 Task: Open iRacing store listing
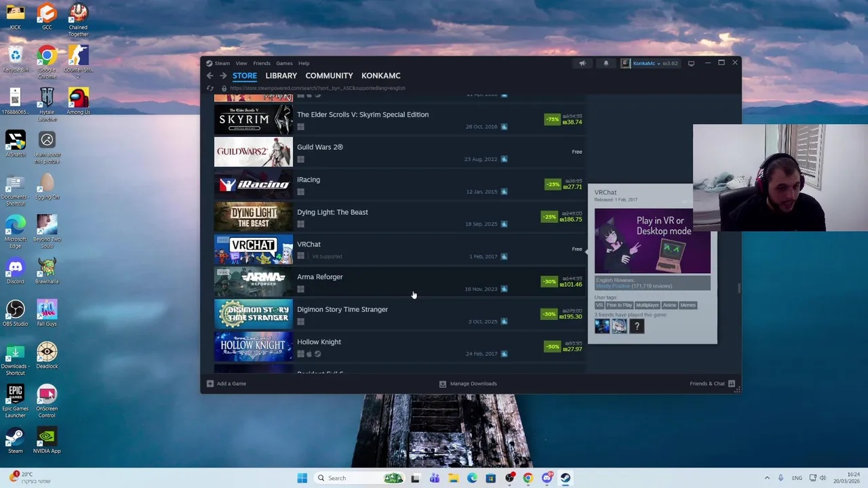399,185
